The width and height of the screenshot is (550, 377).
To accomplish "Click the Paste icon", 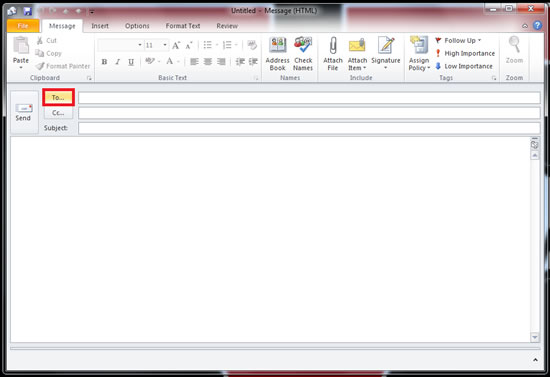I will point(21,46).
